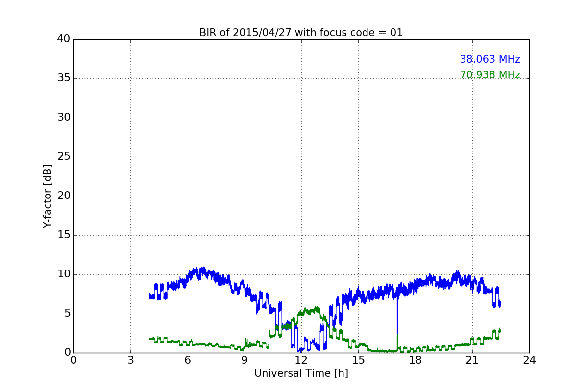Click x-axis tick label 12
The width and height of the screenshot is (588, 392).
301,360
